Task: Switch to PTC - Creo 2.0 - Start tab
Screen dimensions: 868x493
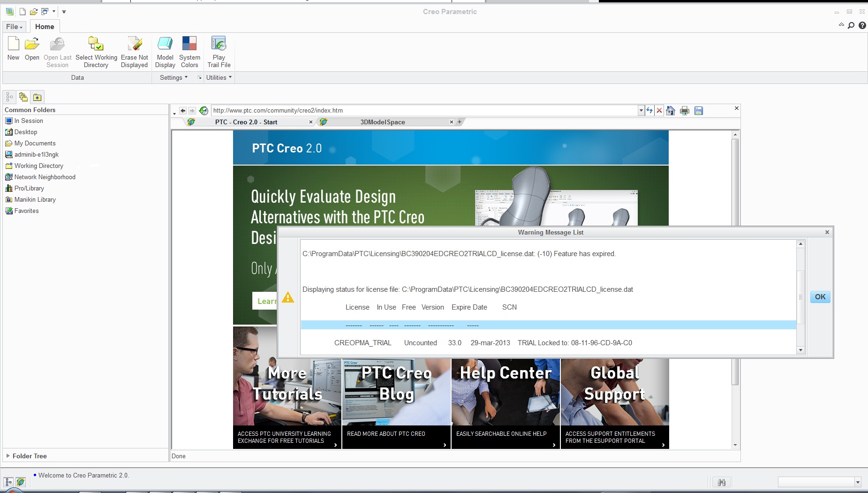Action: pyautogui.click(x=246, y=122)
